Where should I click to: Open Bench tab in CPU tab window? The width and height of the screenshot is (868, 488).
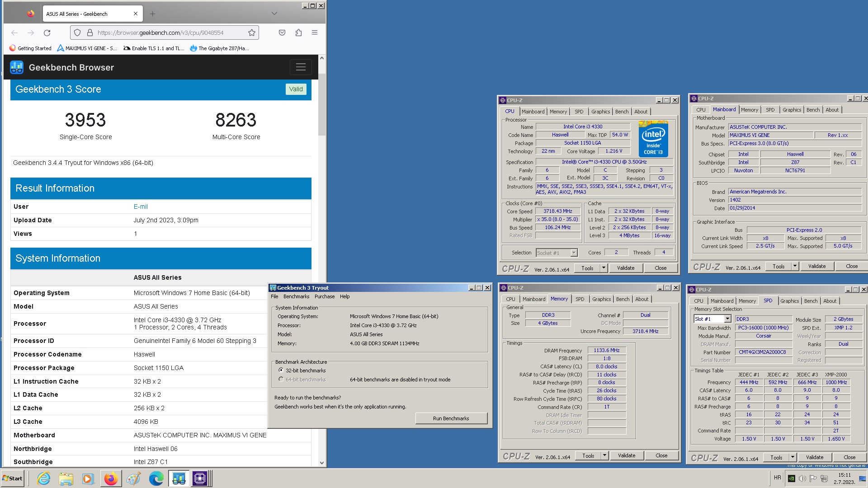pyautogui.click(x=622, y=112)
